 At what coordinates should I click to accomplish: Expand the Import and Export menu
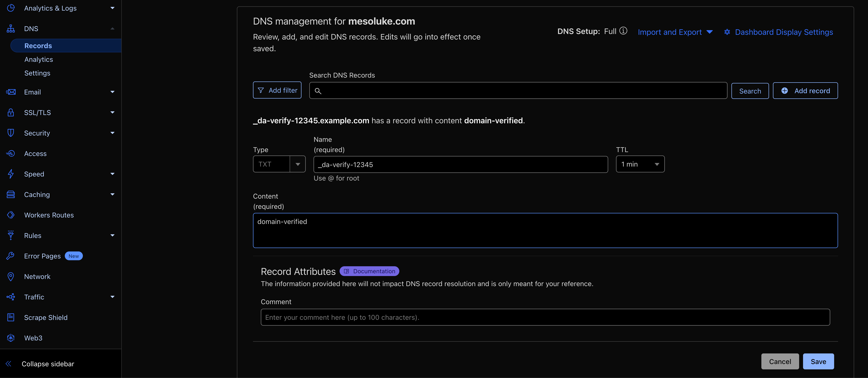[x=675, y=32]
